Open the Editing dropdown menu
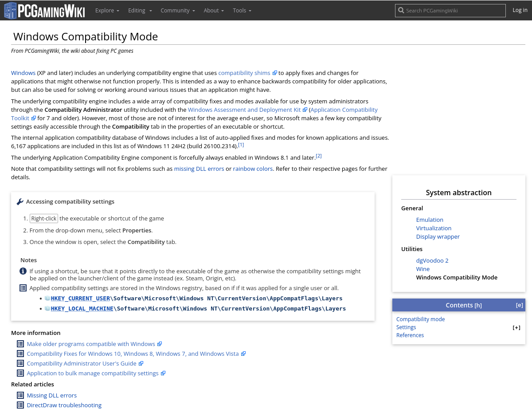Viewport: 532px width, 413px height. [140, 10]
